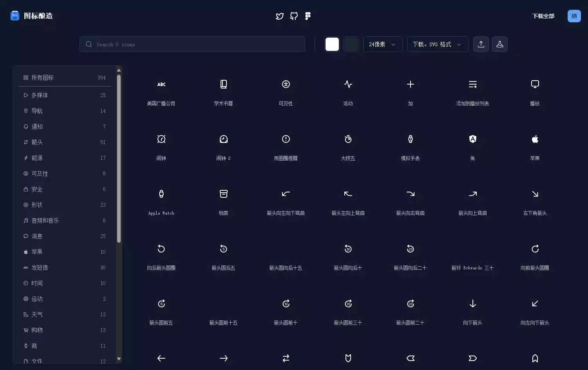
Task: Filter by 消息 category
Action: [x=65, y=236]
